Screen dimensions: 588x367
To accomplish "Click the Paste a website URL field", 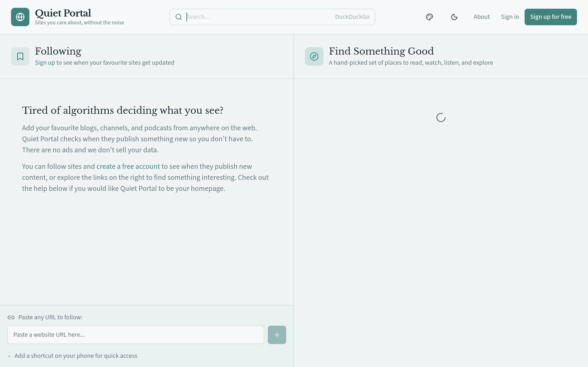I will pyautogui.click(x=136, y=335).
